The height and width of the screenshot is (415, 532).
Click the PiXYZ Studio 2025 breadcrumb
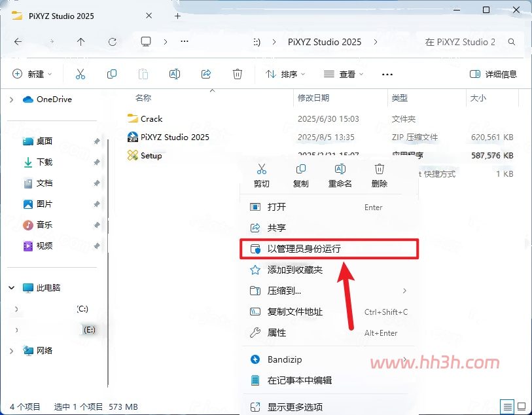click(325, 42)
